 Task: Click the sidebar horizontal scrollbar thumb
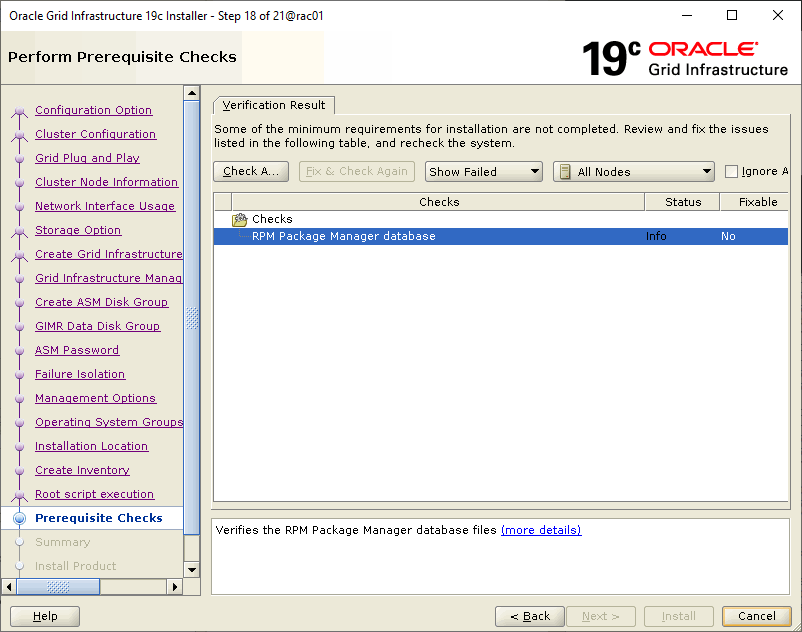[x=58, y=587]
